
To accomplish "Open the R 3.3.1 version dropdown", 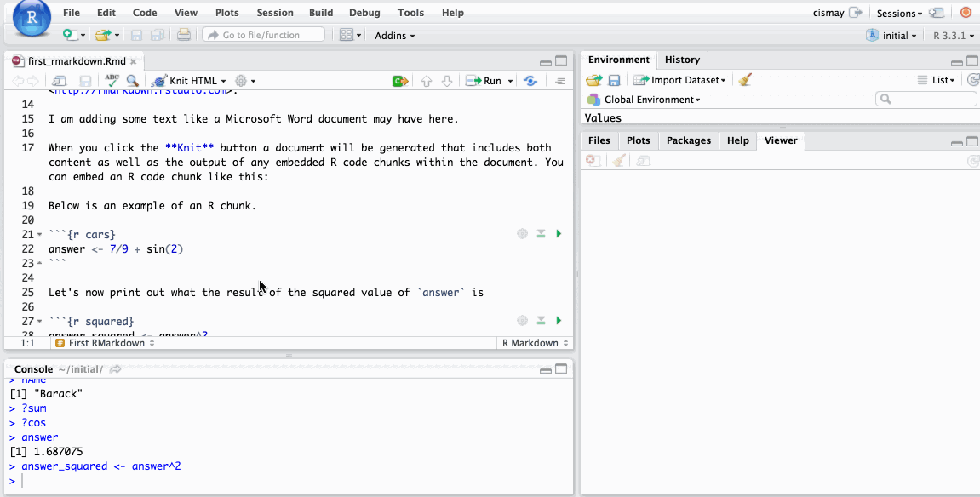I will pos(953,36).
